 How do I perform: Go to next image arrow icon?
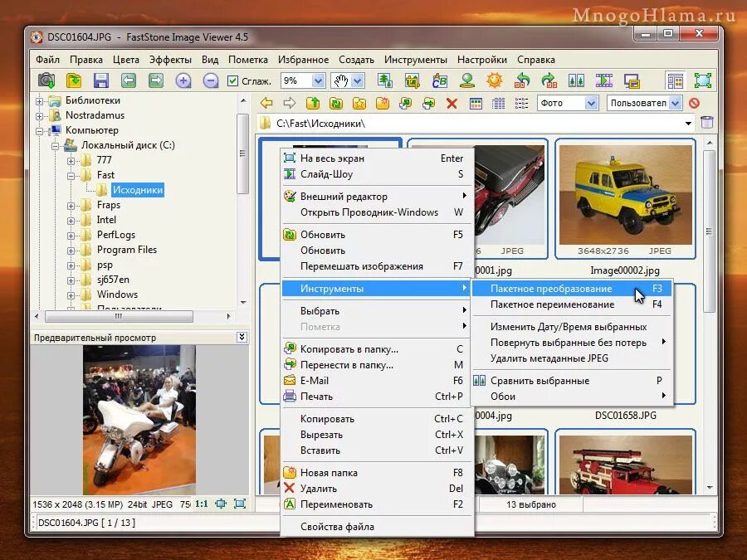[x=156, y=80]
